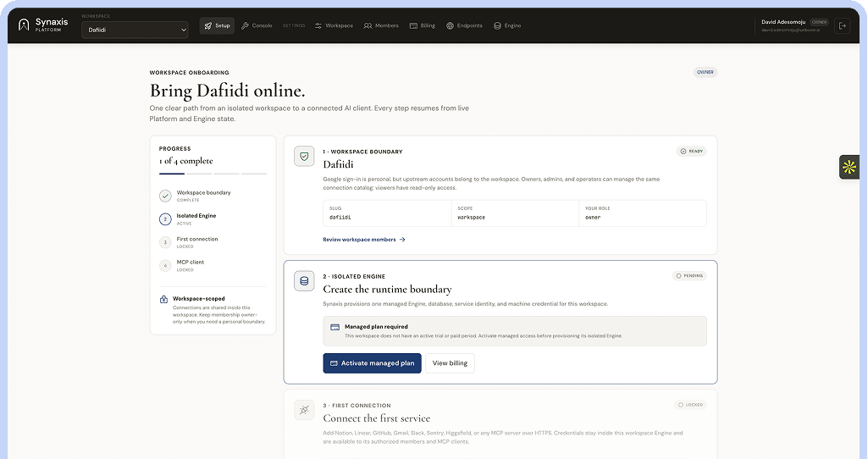Viewport: 868px width, 459px height.
Task: Click the step 4 circle indicator
Action: pos(165,266)
